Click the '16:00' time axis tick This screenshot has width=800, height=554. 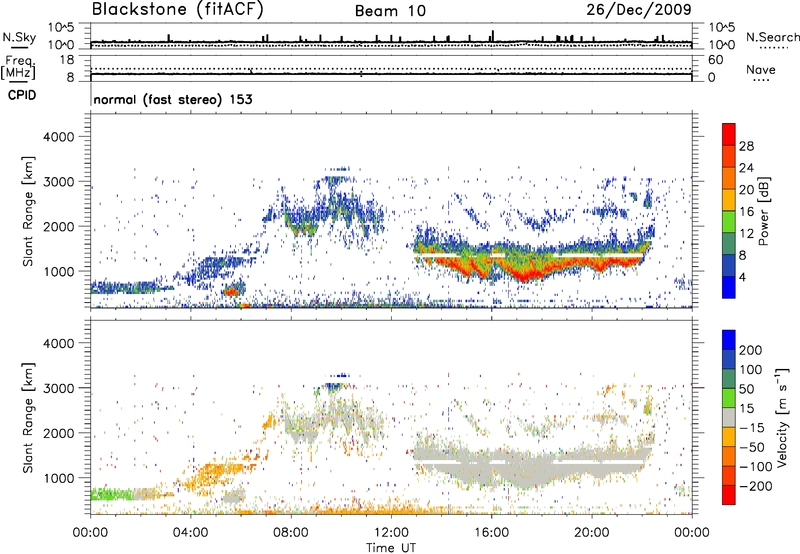[492, 533]
